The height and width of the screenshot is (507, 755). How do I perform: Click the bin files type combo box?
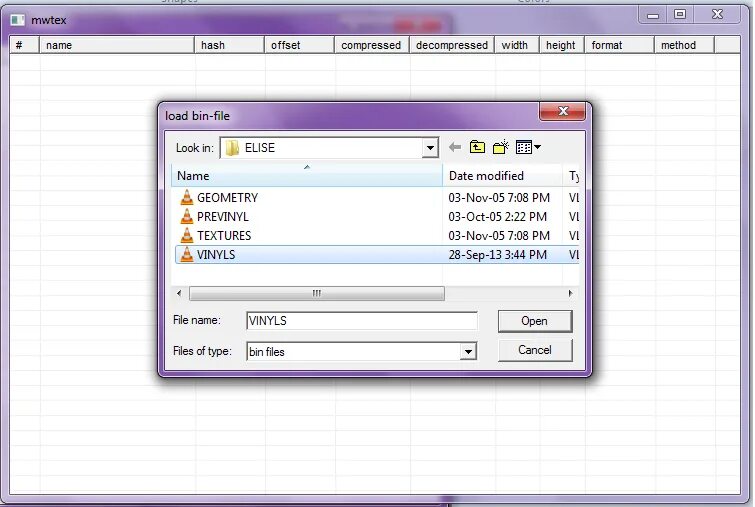coord(362,351)
